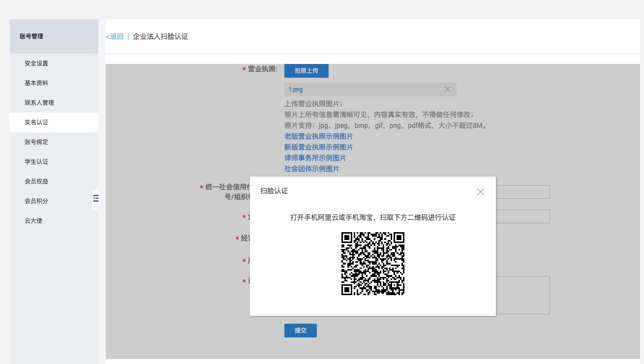This screenshot has height=364, width=644.
Task: Close the 扫脸认证 dialog
Action: click(481, 192)
